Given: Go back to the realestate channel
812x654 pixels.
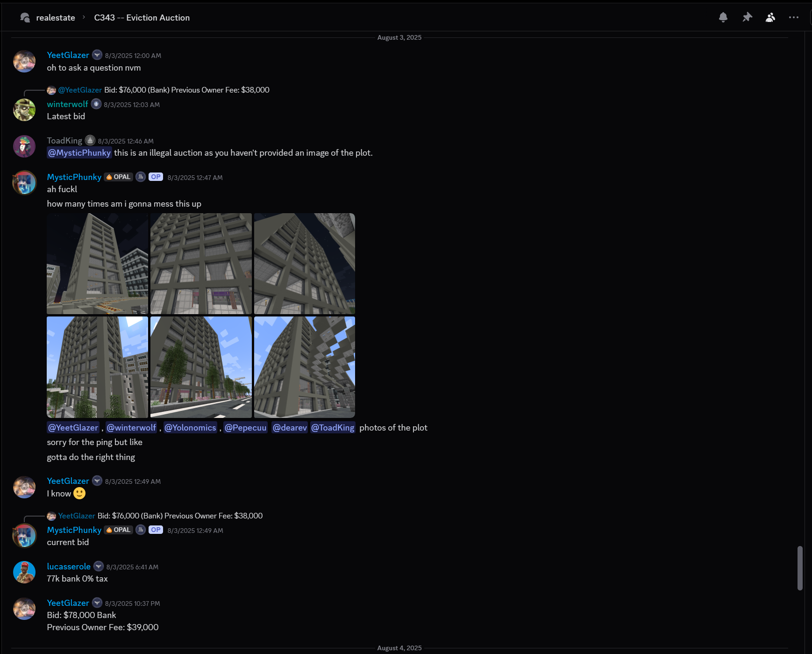Looking at the screenshot, I should [x=55, y=17].
